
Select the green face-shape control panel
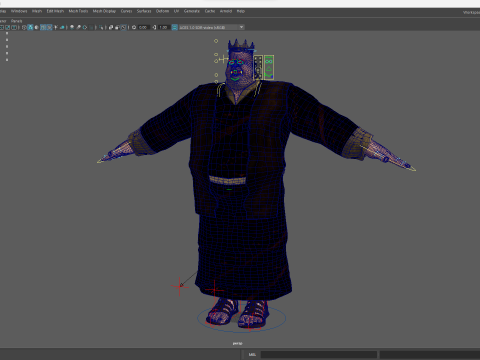tap(269, 68)
